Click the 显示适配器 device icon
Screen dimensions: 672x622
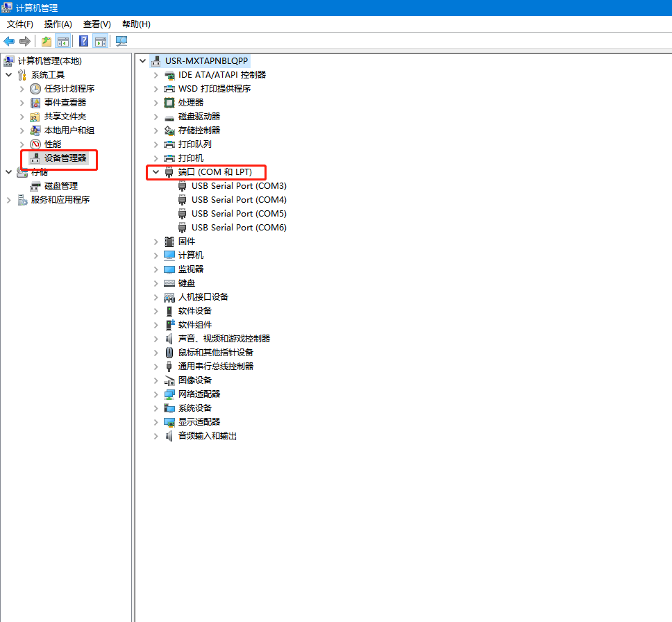pos(169,422)
